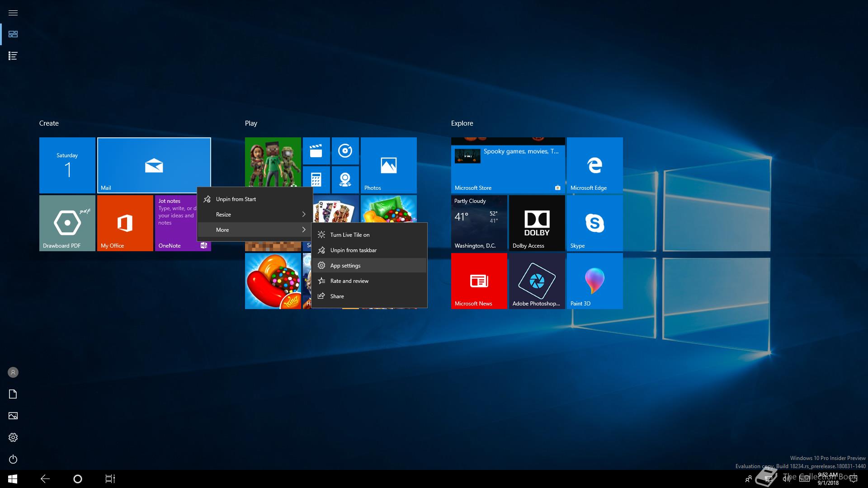Viewport: 868px width, 488px height.
Task: Open the Calculator small tile
Action: 316,179
